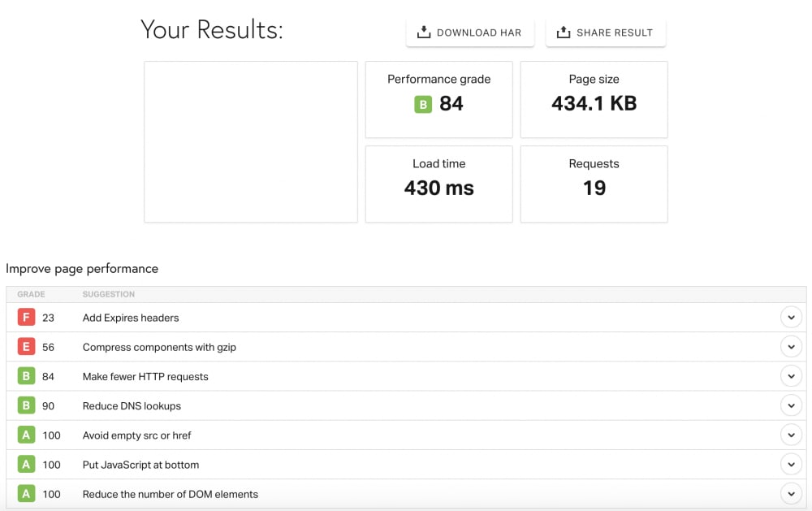This screenshot has height=511, width=812.
Task: Expand Reduce the number of DOM elements
Action: pos(790,494)
